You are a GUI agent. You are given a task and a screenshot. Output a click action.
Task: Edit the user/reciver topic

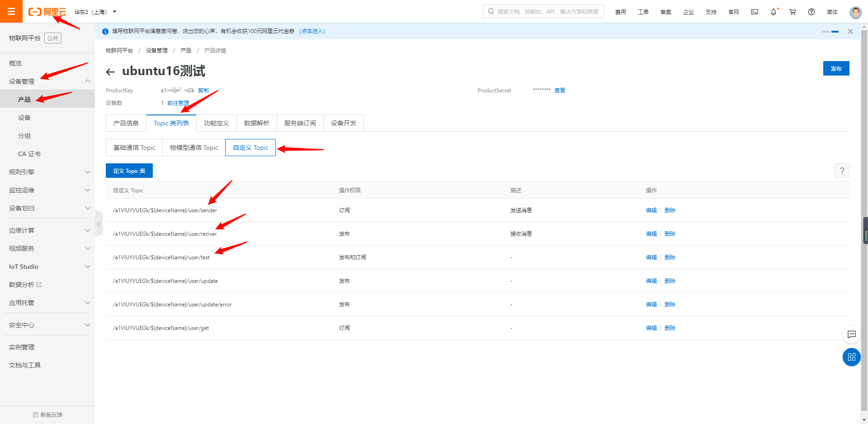click(651, 234)
